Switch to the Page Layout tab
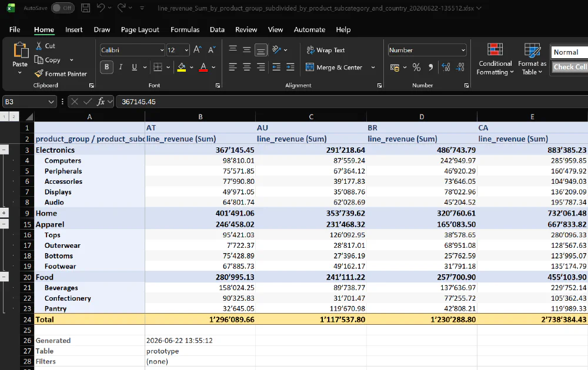588x370 pixels. click(x=140, y=29)
